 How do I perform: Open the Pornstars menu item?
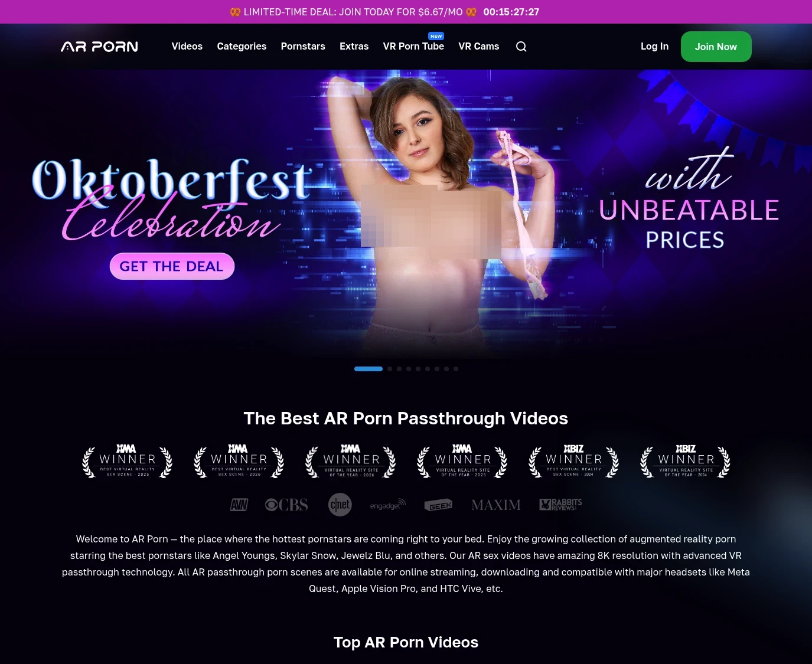point(303,46)
